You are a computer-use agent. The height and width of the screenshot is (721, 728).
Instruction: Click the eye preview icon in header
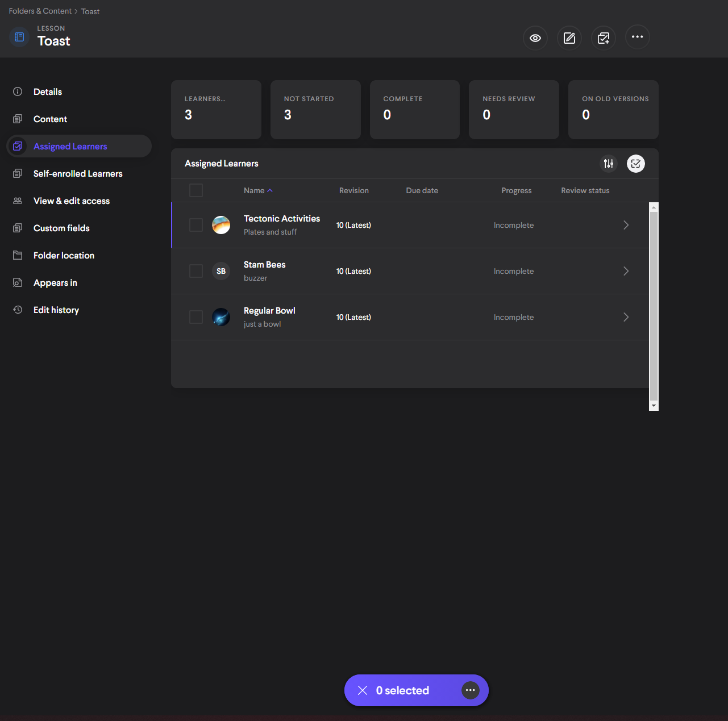tap(535, 38)
